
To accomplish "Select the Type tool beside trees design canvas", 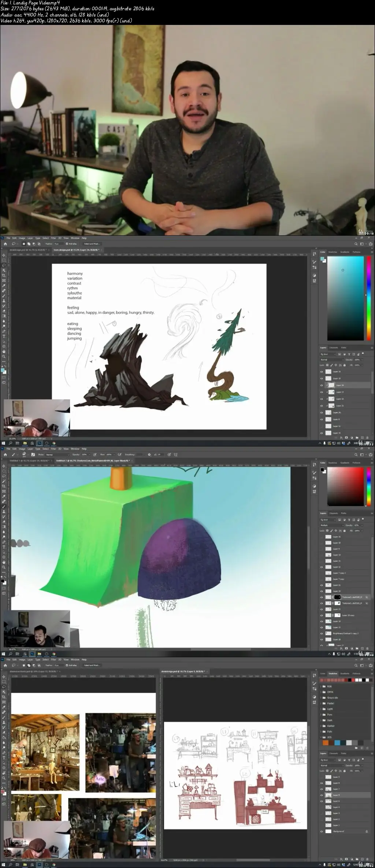I will [4, 336].
